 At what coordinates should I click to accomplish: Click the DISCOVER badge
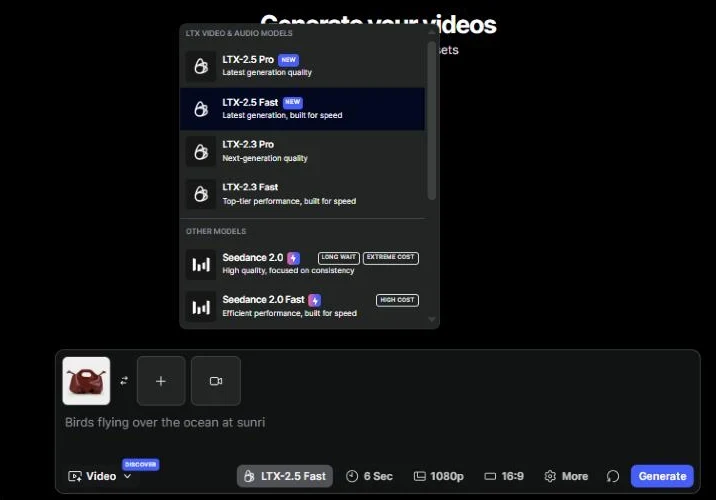click(141, 464)
